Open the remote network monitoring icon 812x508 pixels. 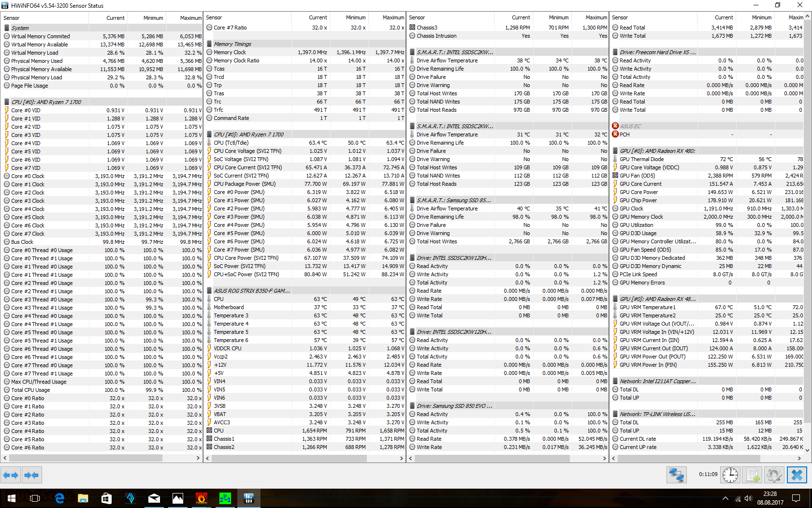click(677, 475)
